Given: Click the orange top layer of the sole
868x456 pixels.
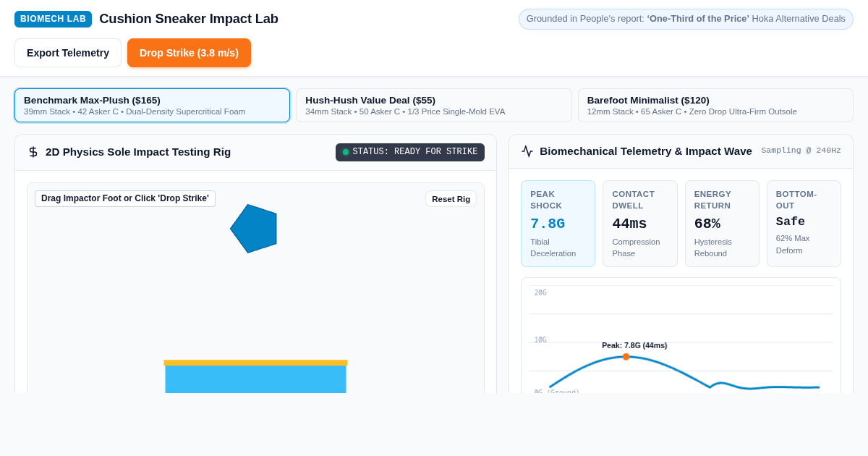Looking at the screenshot, I should pos(255,363).
